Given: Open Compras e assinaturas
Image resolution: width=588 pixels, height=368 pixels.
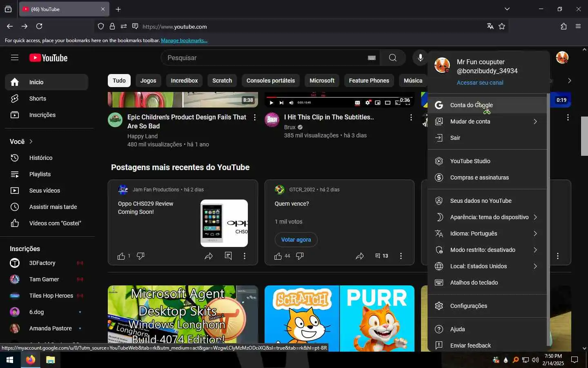Looking at the screenshot, I should pos(487,177).
